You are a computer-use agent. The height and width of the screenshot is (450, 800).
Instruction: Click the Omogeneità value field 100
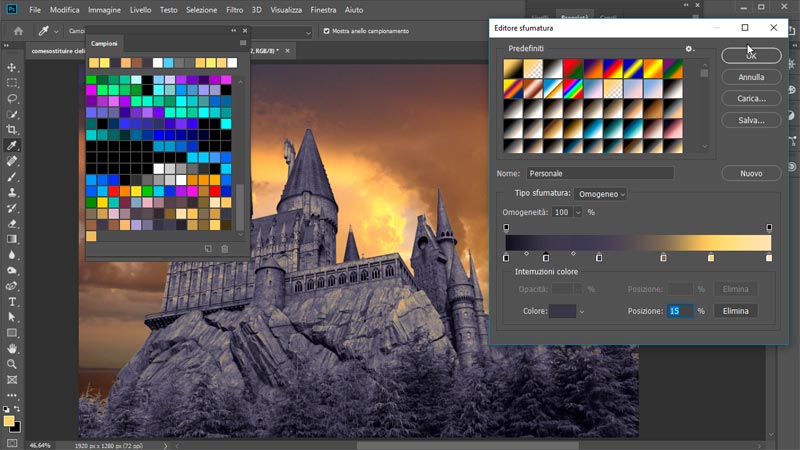pyautogui.click(x=562, y=213)
